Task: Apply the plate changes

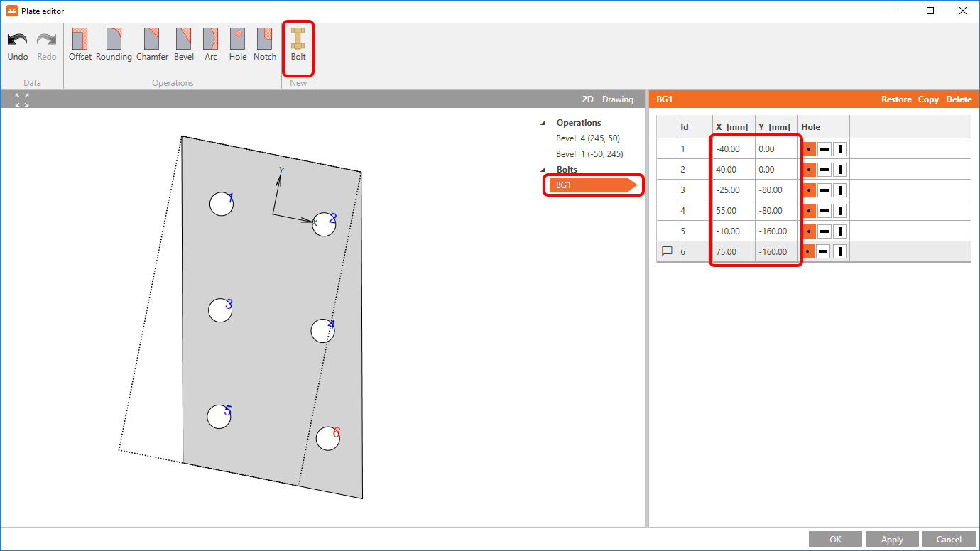Action: (892, 540)
